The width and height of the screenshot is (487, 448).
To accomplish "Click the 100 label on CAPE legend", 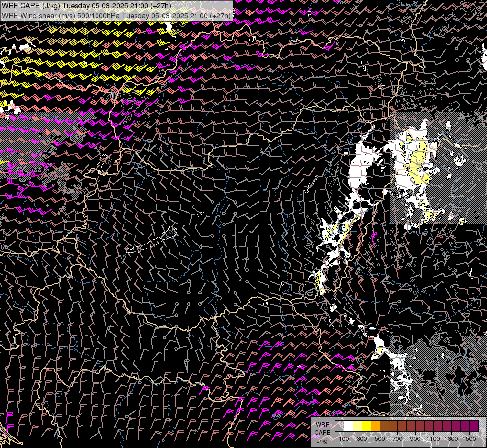I will click(344, 439).
